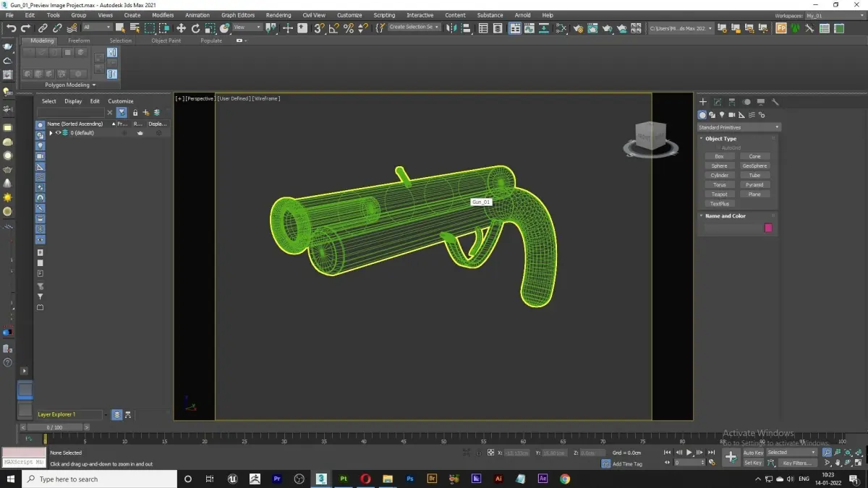This screenshot has width=868, height=488.
Task: Expand the 0 (default) layer
Action: tap(51, 133)
